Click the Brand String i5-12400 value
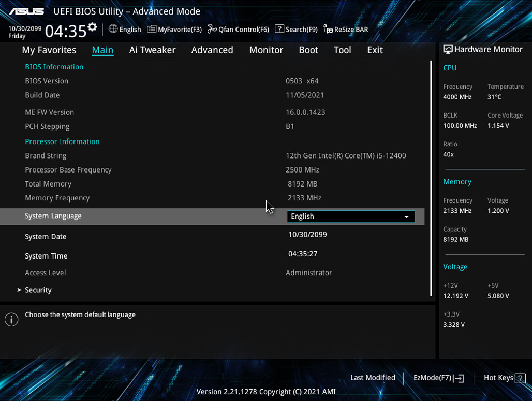The width and height of the screenshot is (532, 401). click(346, 156)
